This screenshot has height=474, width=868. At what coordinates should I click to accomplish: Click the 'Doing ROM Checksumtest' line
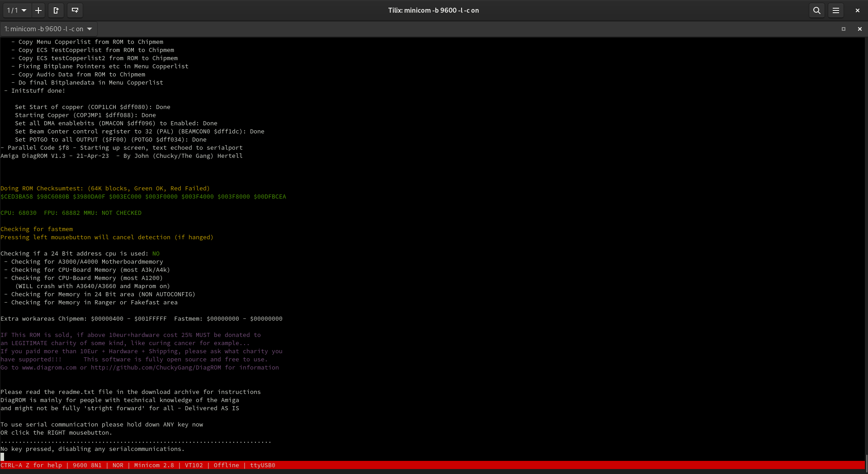[x=105, y=188]
